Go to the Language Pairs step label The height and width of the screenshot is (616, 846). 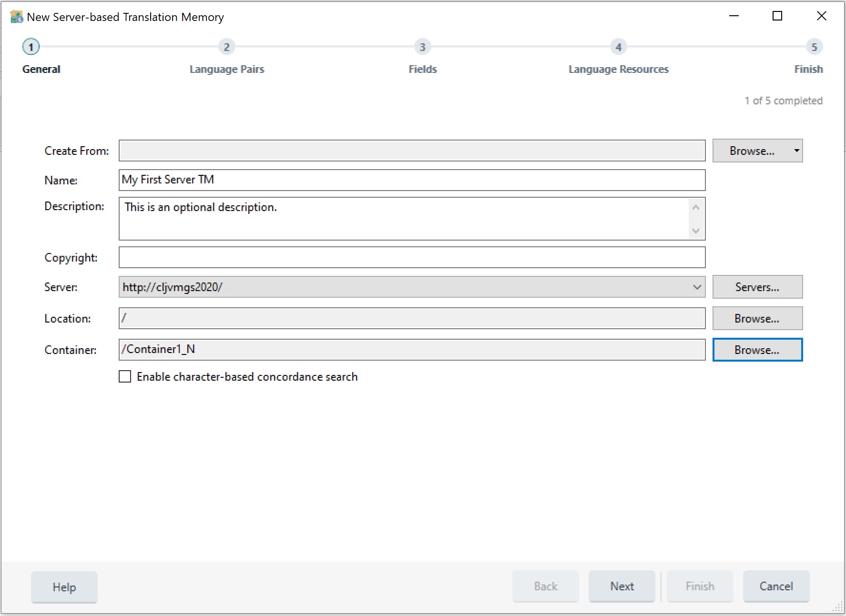(x=226, y=70)
